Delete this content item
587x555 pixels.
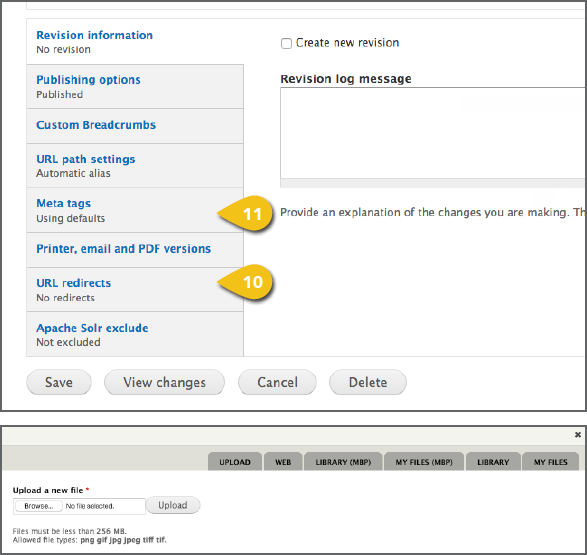click(368, 382)
